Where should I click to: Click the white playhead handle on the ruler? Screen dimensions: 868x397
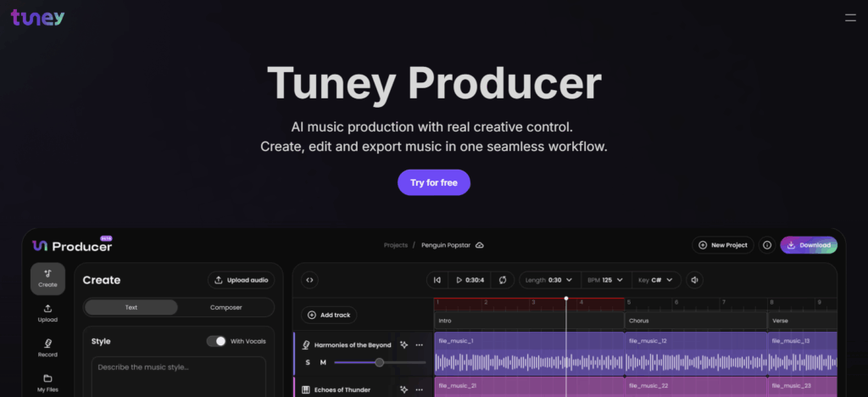(565, 299)
